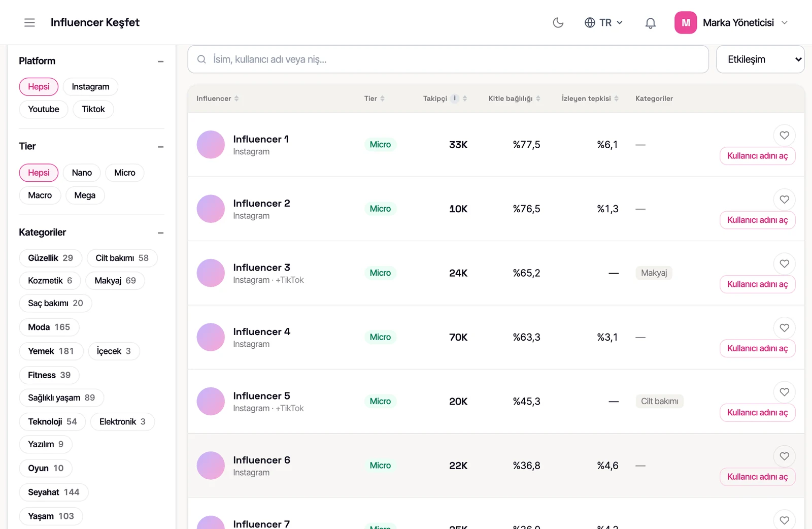Viewport: 812px width, 529px height.
Task: Collapse the Tier filter section
Action: (160, 147)
